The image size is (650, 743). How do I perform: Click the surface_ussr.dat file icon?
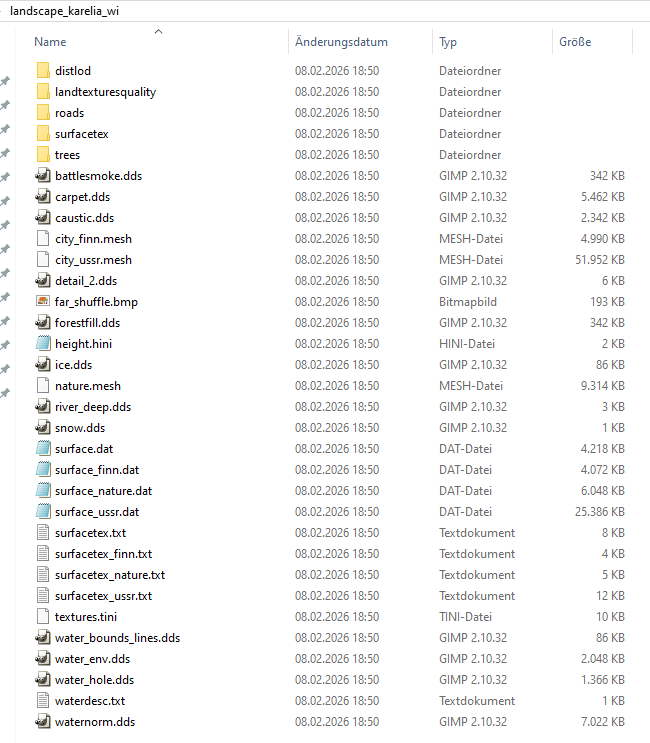pyautogui.click(x=42, y=512)
